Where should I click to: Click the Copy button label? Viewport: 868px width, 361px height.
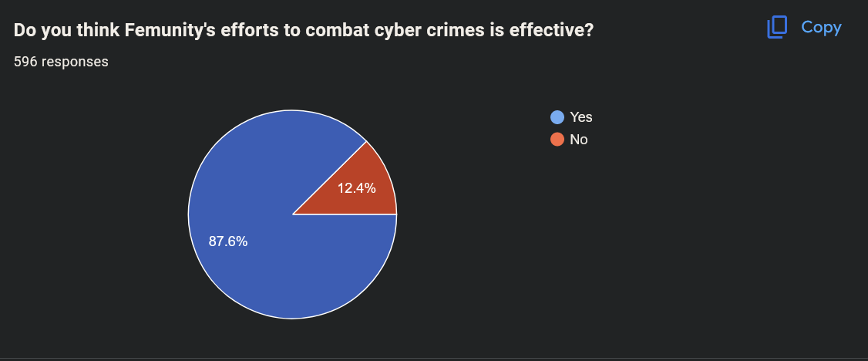coord(822,27)
